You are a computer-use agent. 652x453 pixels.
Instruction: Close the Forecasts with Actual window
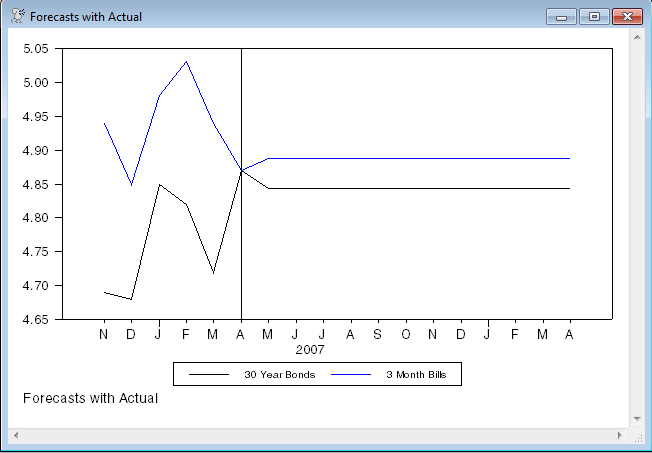click(x=627, y=17)
